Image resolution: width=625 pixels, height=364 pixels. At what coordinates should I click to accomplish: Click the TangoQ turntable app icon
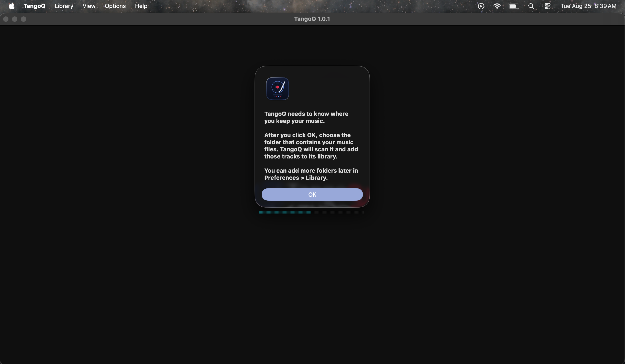coord(278,89)
